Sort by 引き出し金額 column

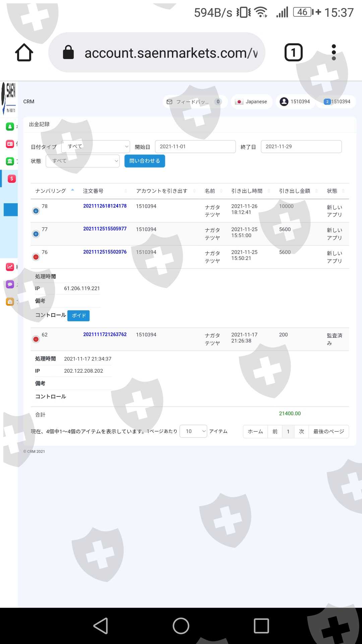coord(298,191)
